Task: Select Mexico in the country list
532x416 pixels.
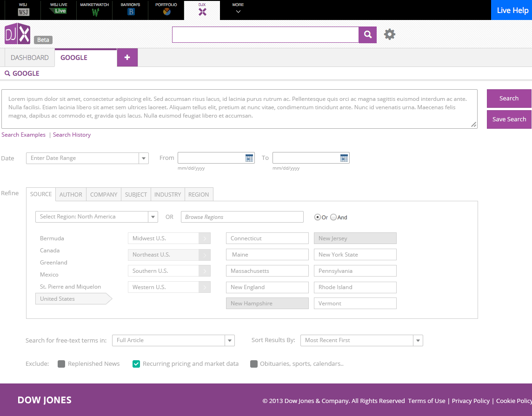Action: (49, 275)
